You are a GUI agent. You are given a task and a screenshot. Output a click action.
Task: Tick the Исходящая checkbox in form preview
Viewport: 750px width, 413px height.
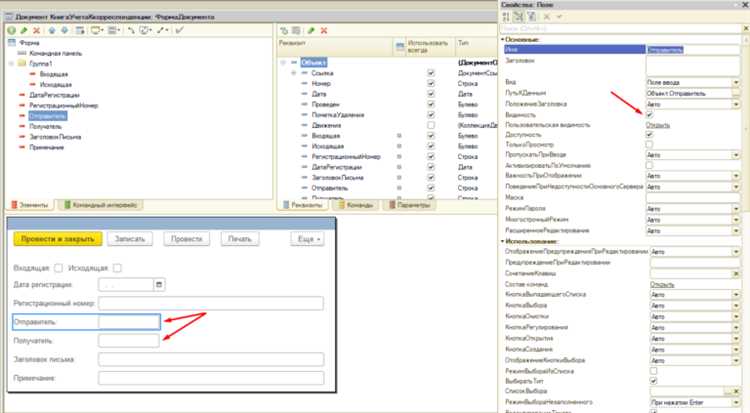coord(117,268)
